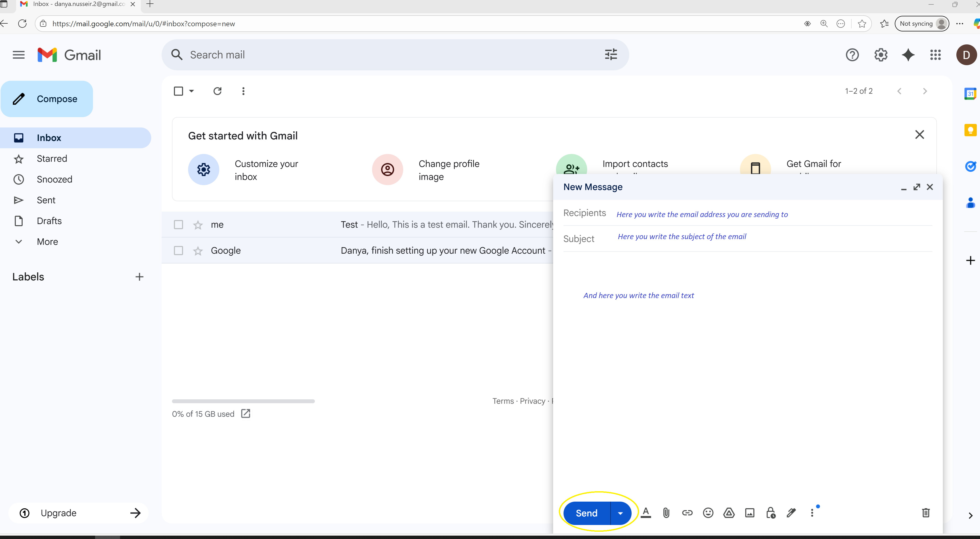The image size is (980, 539).
Task: Hide the side panel chevron
Action: pyautogui.click(x=970, y=516)
